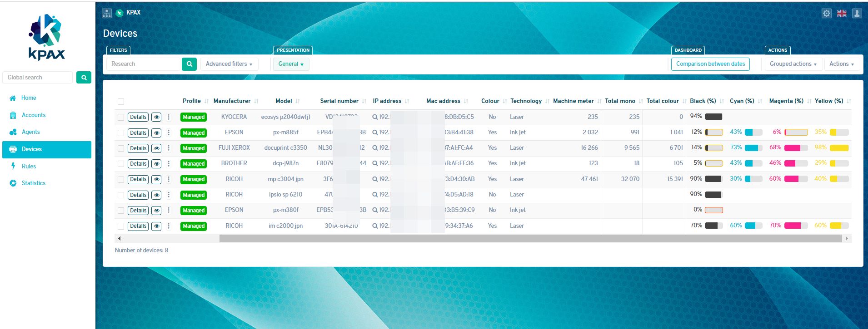Sort by Model column arrows
This screenshot has width=868, height=329.
[x=298, y=101]
